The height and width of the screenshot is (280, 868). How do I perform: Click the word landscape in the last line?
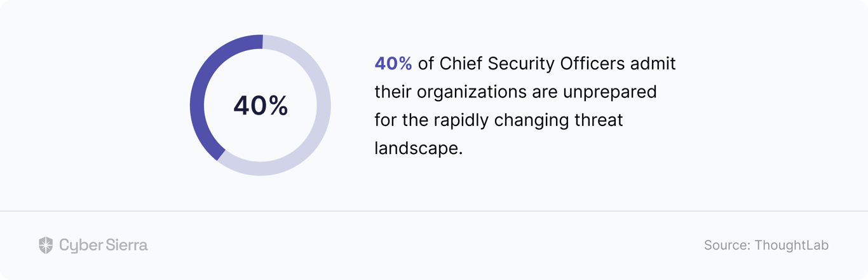(x=416, y=148)
